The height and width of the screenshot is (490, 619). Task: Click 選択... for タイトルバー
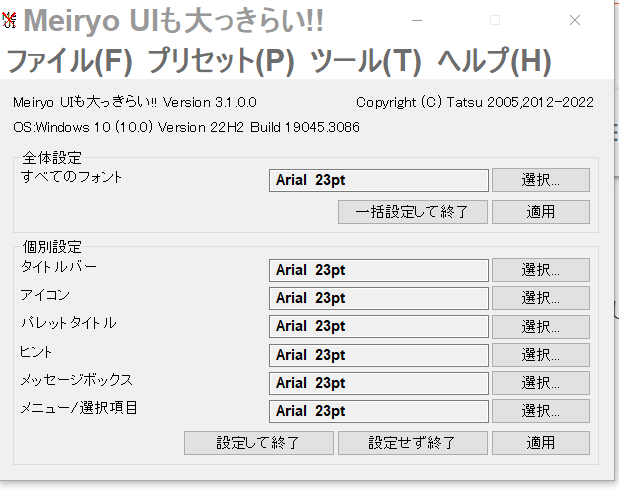541,270
